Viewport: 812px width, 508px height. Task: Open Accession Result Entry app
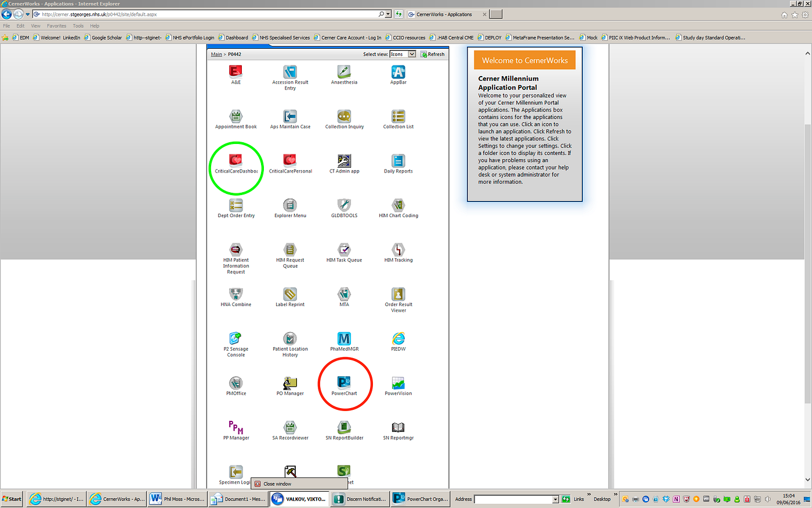point(290,72)
